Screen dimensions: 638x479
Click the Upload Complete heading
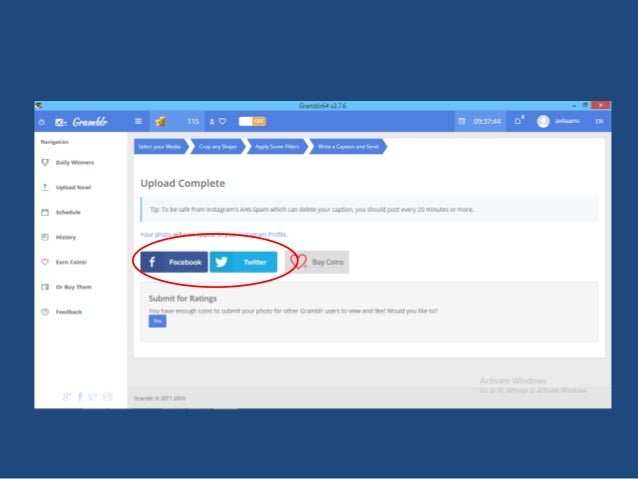183,183
